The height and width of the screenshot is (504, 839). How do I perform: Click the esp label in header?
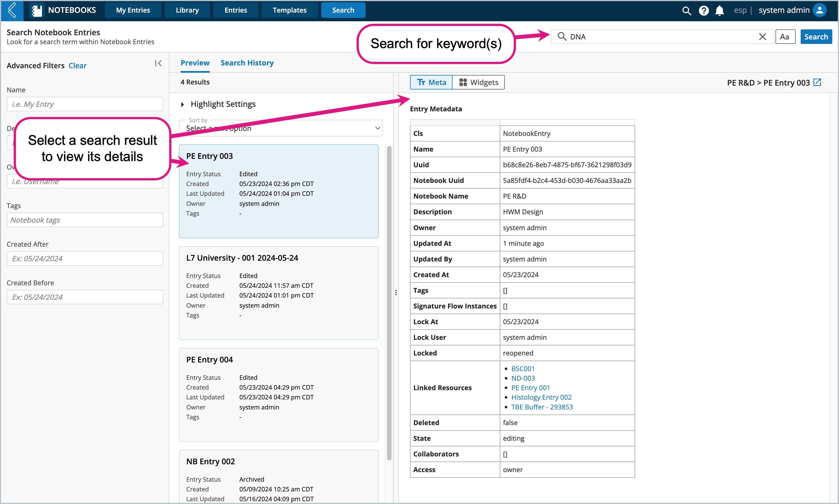[740, 10]
